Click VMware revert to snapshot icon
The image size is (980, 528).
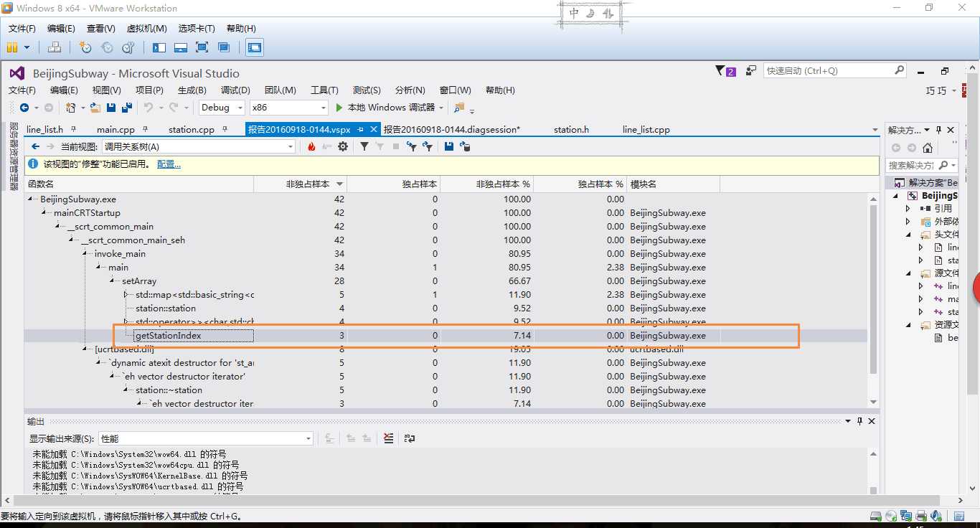click(108, 47)
